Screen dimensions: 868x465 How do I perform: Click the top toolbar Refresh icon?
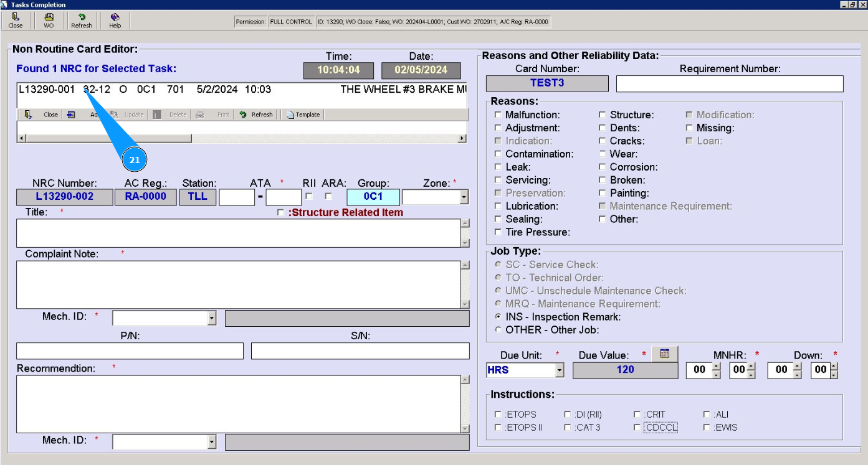pyautogui.click(x=82, y=21)
